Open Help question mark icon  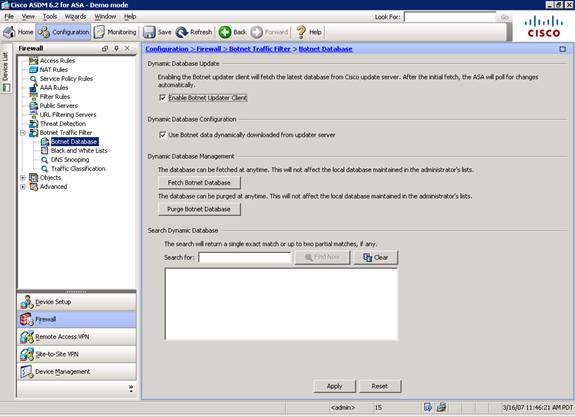coord(301,32)
